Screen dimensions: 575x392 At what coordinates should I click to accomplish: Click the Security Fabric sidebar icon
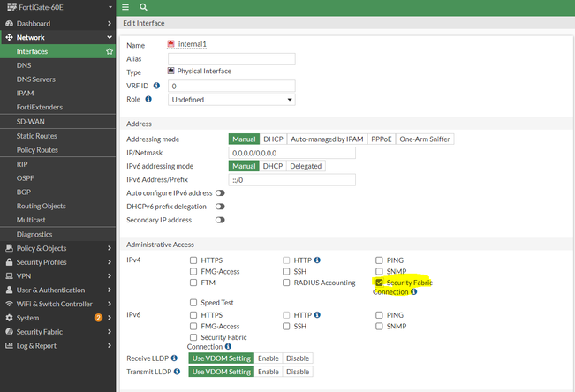tap(9, 332)
